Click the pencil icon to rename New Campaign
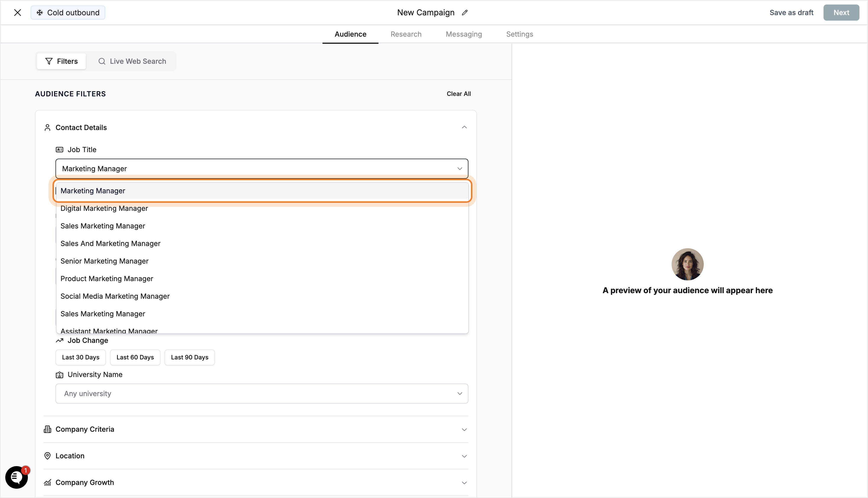 click(x=465, y=12)
